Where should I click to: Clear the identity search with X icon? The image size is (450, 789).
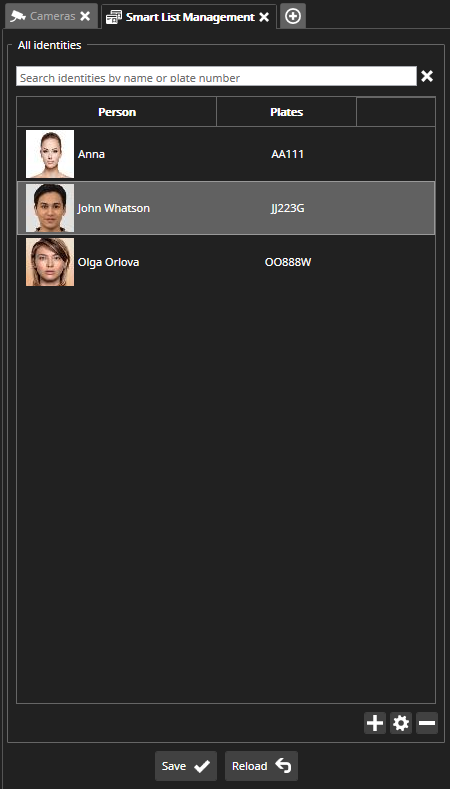(427, 76)
